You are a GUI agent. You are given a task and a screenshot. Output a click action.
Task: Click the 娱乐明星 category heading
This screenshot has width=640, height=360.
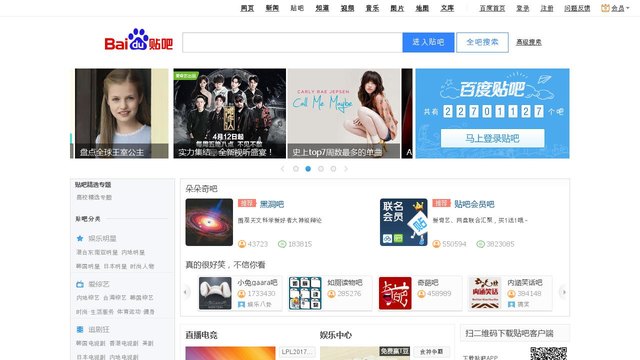point(102,238)
